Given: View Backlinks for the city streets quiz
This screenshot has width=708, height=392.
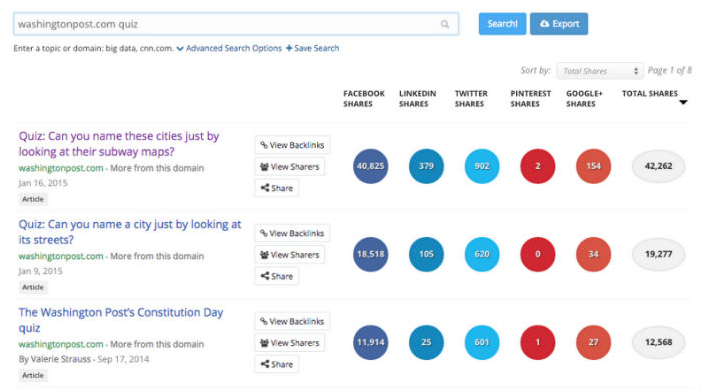Looking at the screenshot, I should click(x=292, y=233).
